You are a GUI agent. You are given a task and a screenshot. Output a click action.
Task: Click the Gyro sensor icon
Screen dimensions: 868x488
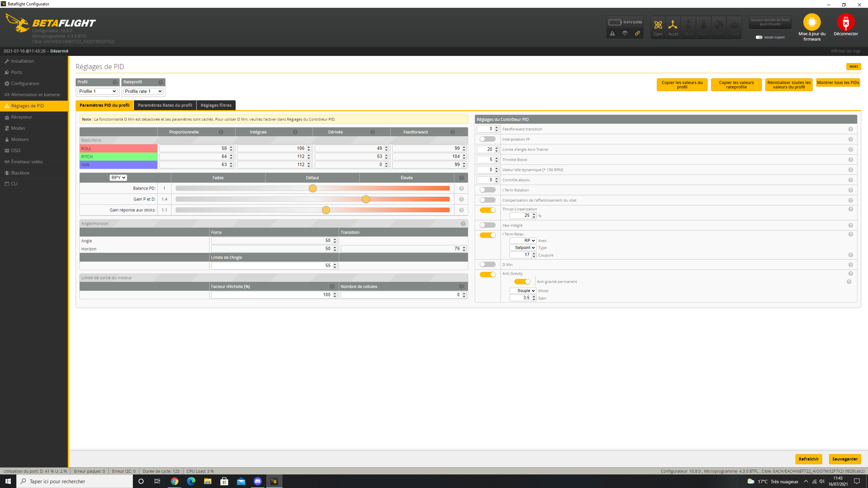[x=658, y=25]
